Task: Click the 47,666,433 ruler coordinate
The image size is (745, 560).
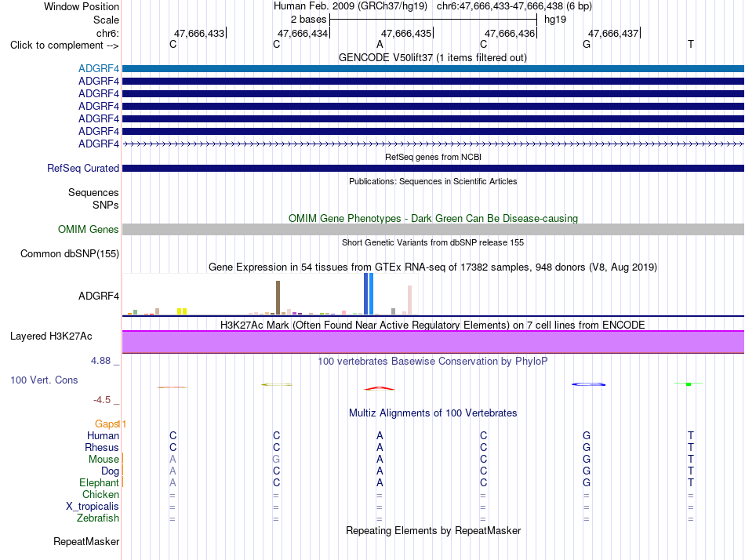Action: (199, 33)
